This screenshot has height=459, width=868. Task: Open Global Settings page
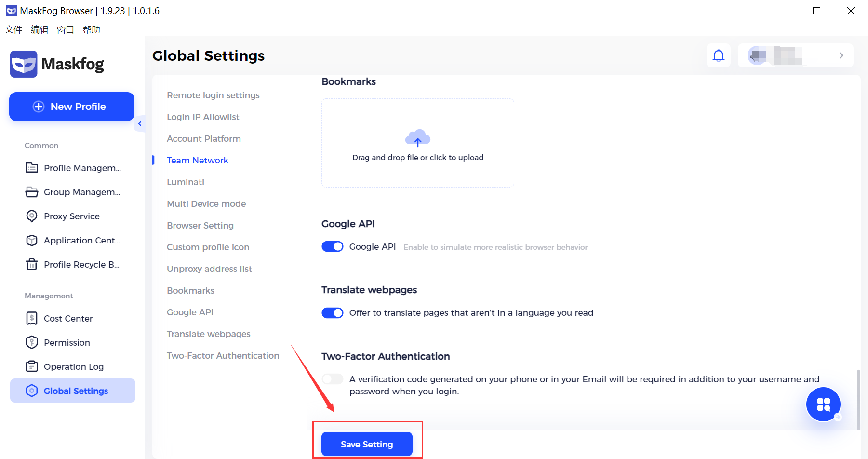[x=73, y=391]
